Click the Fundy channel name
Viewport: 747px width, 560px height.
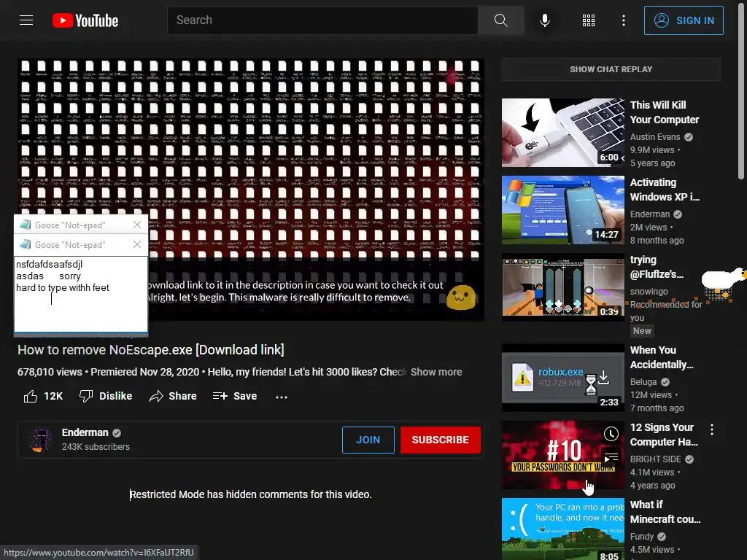coord(642,536)
